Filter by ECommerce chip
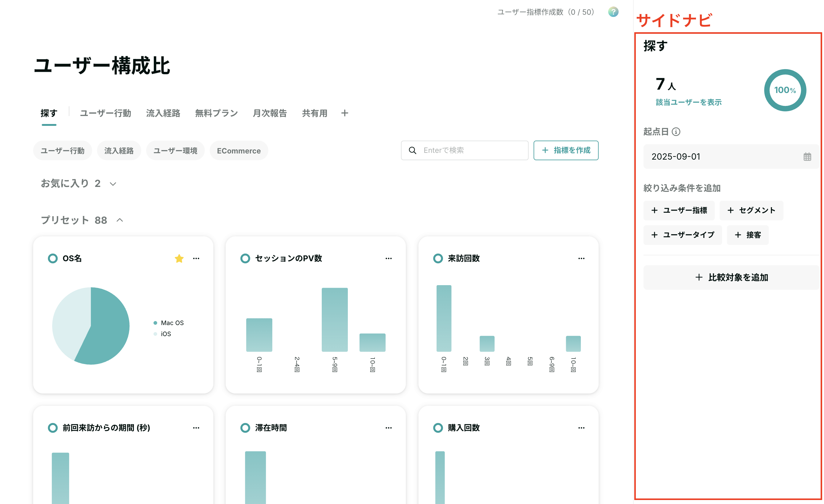The width and height of the screenshot is (824, 504). click(239, 150)
